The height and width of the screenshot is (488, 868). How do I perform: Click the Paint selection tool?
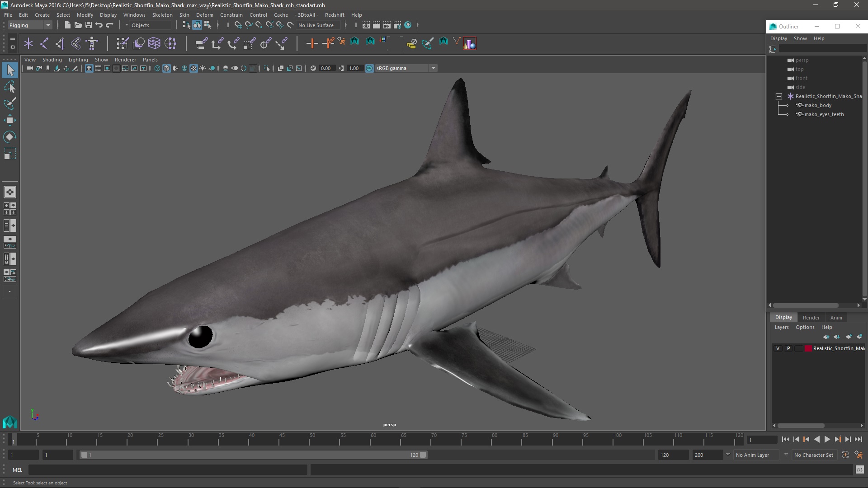coord(9,103)
